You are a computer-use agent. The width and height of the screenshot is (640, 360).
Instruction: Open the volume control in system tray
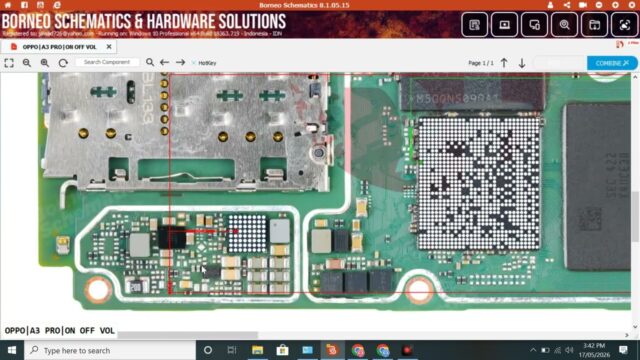570,350
